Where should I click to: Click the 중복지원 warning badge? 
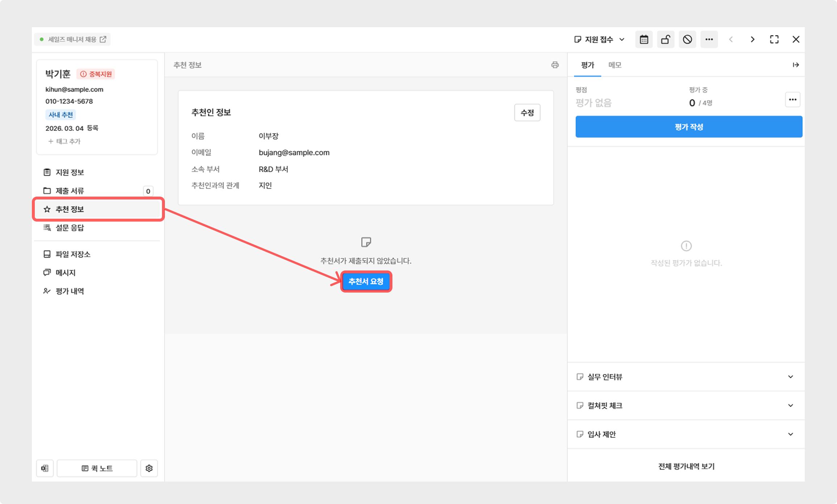pos(96,74)
